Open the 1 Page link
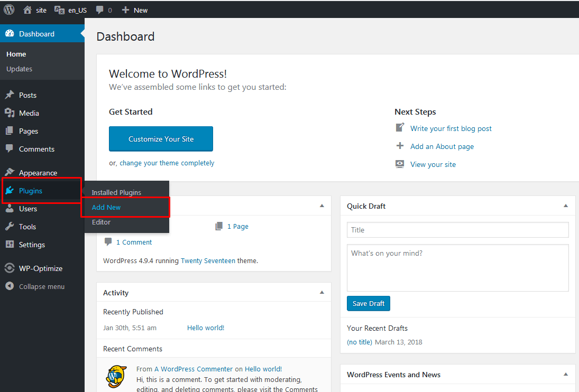This screenshot has width=579, height=392. [x=238, y=227]
